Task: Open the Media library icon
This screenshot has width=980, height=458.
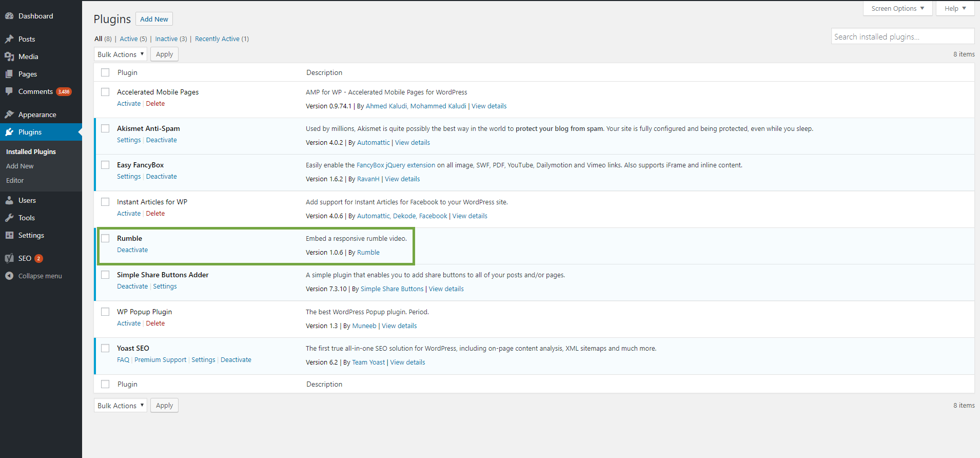Action: coord(9,56)
